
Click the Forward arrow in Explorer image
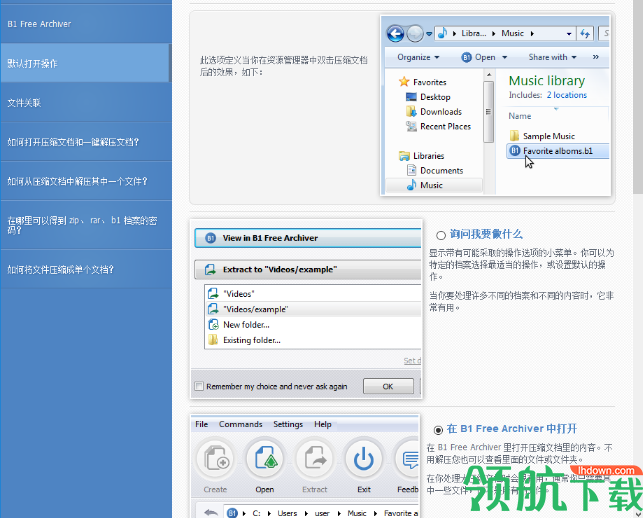click(x=415, y=33)
